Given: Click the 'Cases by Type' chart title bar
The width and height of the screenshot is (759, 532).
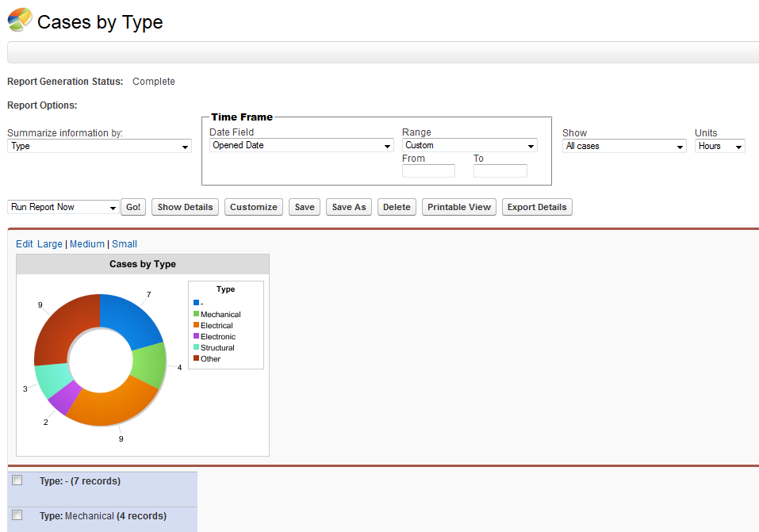Looking at the screenshot, I should 143,264.
